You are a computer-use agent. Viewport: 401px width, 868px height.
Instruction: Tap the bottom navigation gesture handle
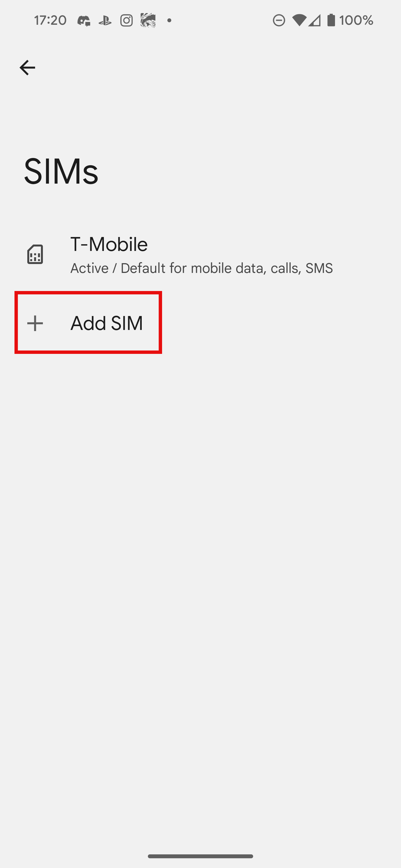pos(200,856)
